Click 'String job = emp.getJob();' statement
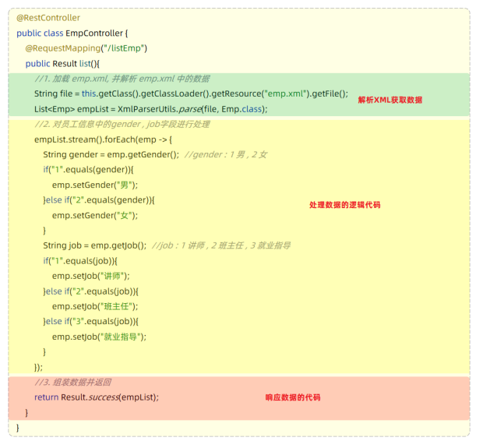483x448 pixels. click(95, 245)
